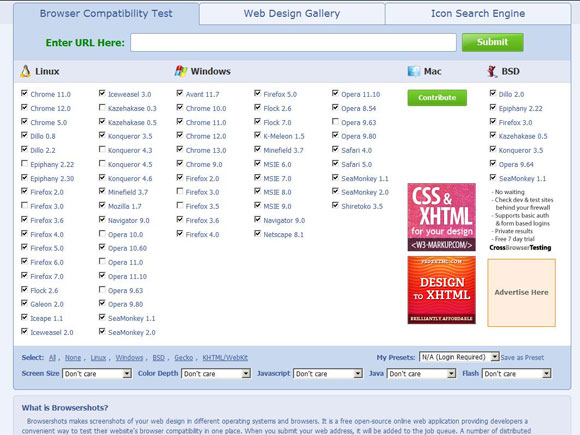Image resolution: width=580 pixels, height=435 pixels.
Task: Click the Advertise Here box
Action: [522, 293]
